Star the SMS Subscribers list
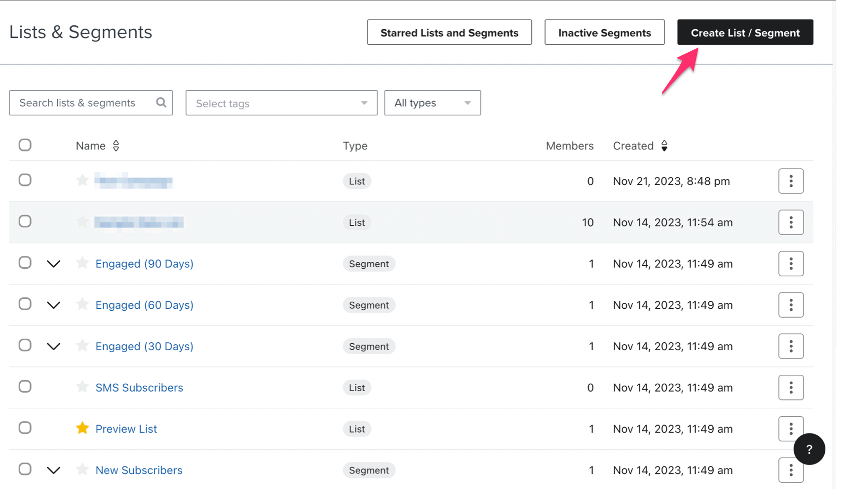The image size is (848, 504). [x=82, y=387]
